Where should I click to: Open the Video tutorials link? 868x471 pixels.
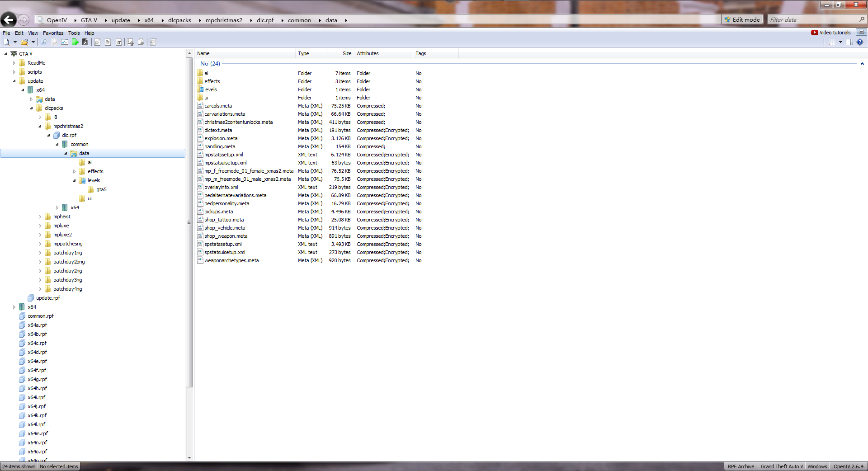[x=835, y=33]
